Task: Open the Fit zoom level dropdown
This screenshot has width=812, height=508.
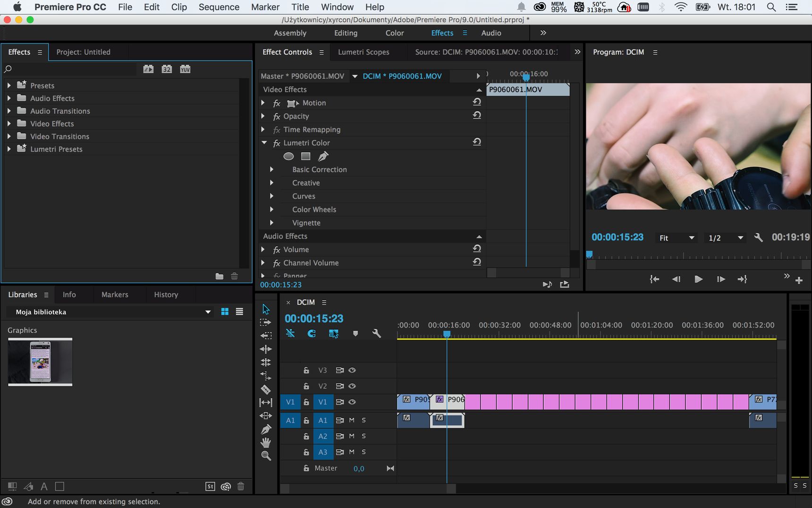Action: 677,238
